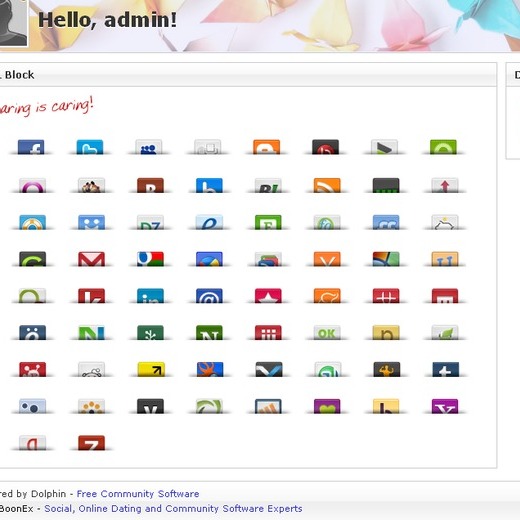Click the light blue icon with dark dots

point(32,406)
